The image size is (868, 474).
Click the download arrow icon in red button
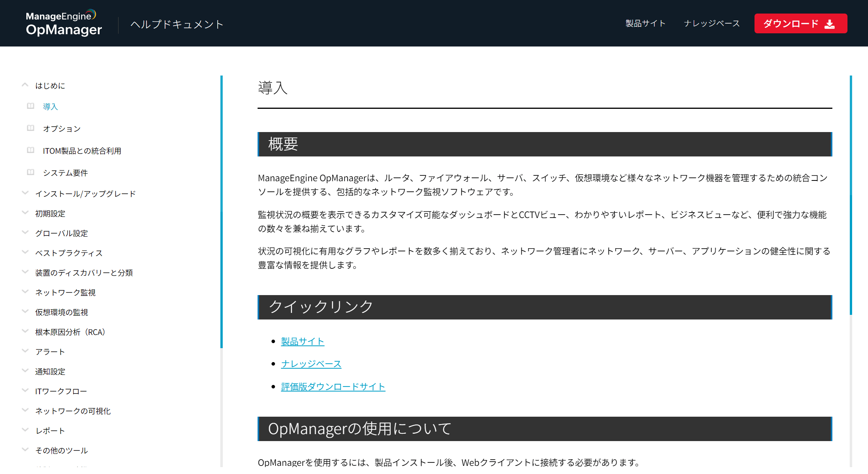pyautogui.click(x=829, y=24)
